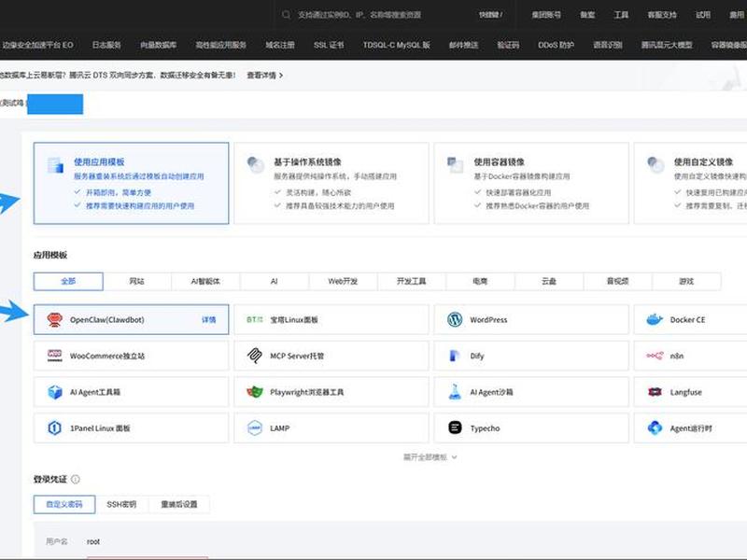Select the 使用自定义镜像 option card

690,183
